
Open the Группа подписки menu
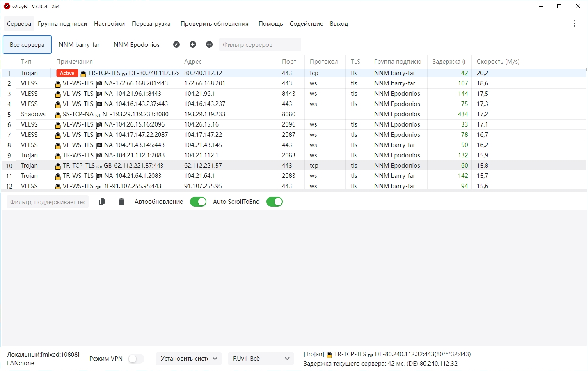[x=62, y=24]
